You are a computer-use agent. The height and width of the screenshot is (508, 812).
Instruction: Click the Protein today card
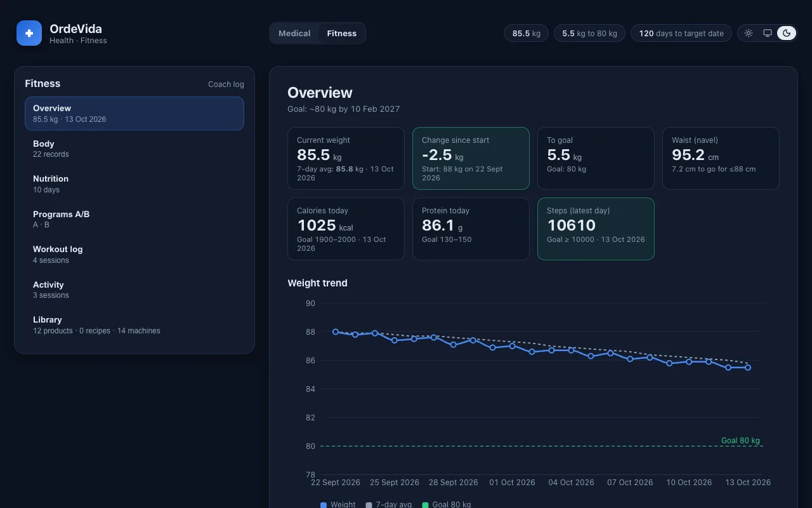click(x=471, y=229)
